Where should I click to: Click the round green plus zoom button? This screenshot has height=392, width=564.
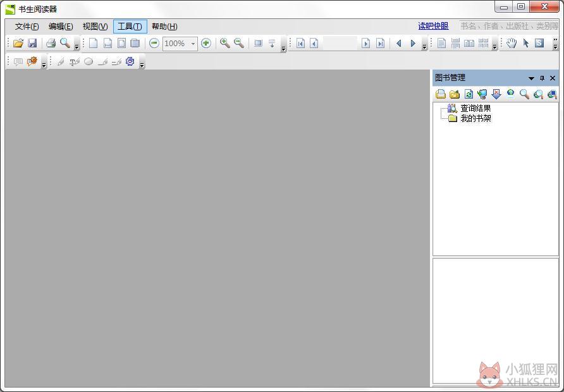coord(205,44)
